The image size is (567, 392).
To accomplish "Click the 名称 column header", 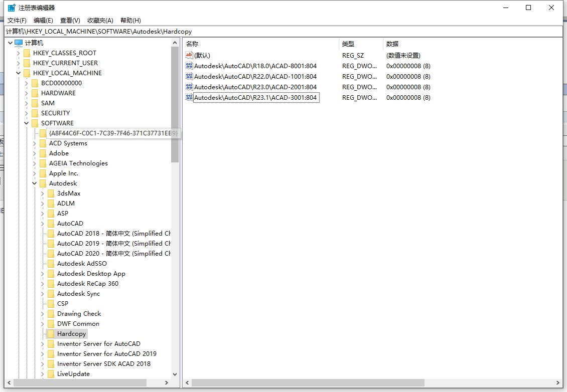I will pos(261,44).
